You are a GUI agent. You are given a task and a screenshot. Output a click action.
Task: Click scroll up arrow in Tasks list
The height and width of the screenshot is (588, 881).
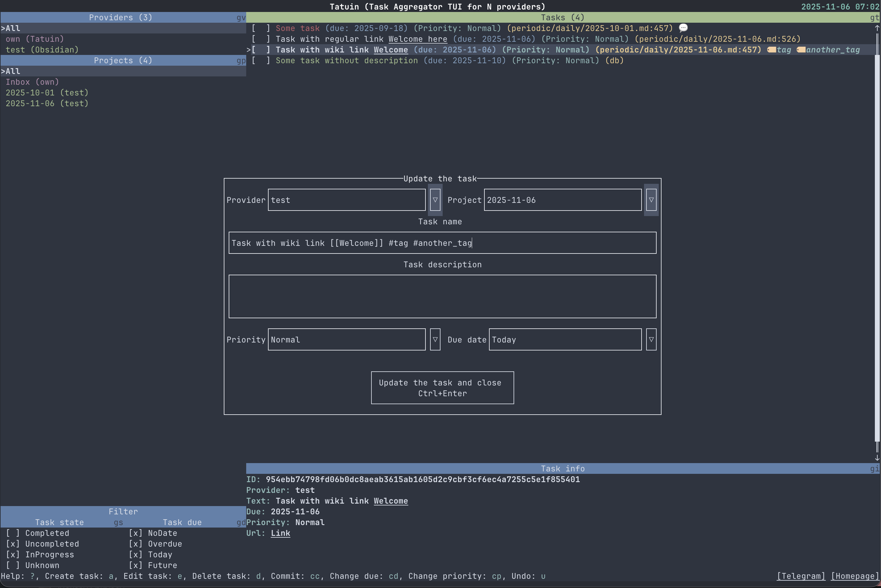pos(877,28)
